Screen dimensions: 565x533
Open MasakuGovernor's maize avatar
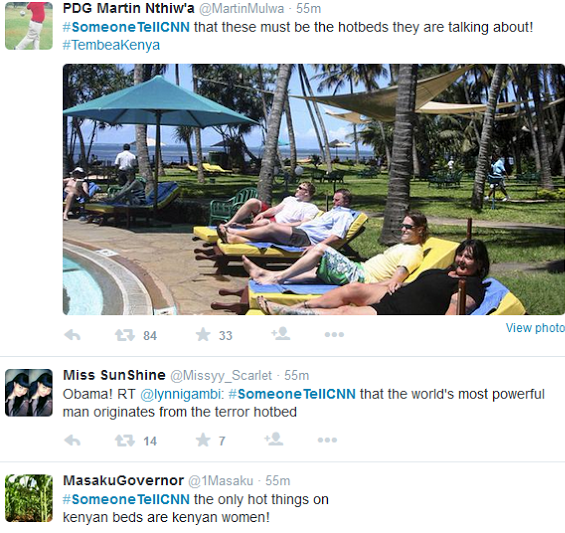tap(29, 498)
